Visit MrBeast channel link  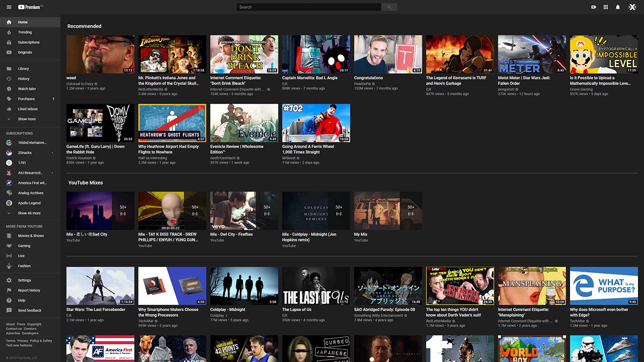(x=289, y=158)
